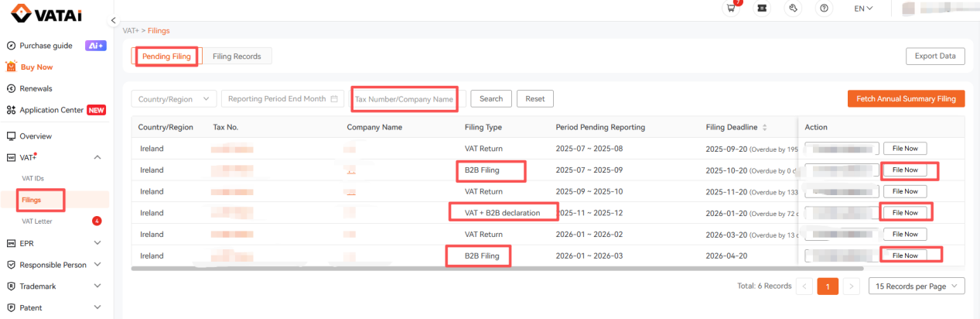Viewport: 980px width, 319px height.
Task: Click the 2025-09-20 filing deadline cell
Action: pyautogui.click(x=726, y=149)
